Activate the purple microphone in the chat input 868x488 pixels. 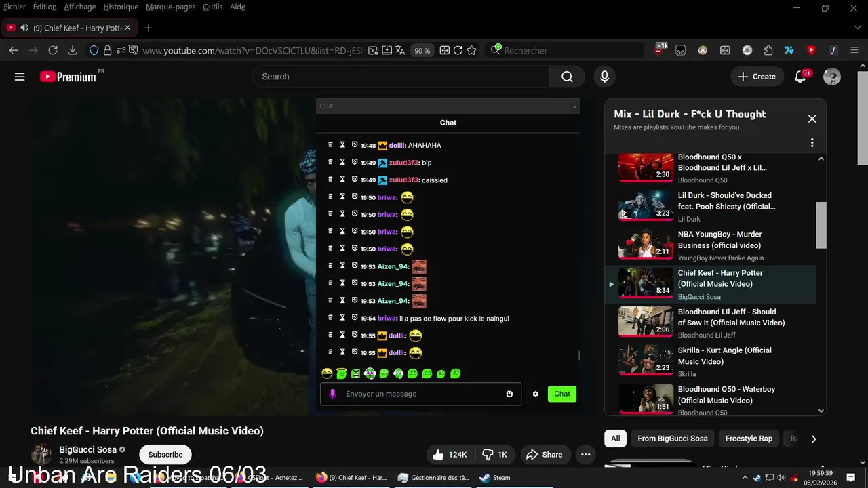point(332,394)
